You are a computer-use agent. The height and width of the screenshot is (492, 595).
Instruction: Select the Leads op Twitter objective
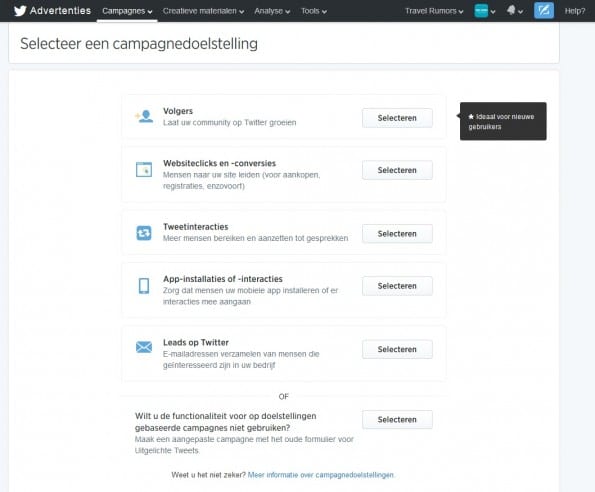pyautogui.click(x=397, y=349)
